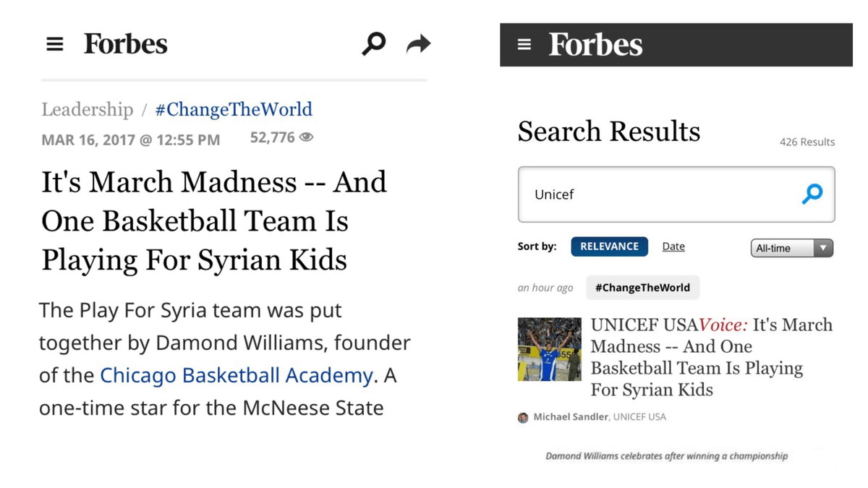Open the hamburger menu in the dark Forbes bar
868x488 pixels.
[524, 45]
